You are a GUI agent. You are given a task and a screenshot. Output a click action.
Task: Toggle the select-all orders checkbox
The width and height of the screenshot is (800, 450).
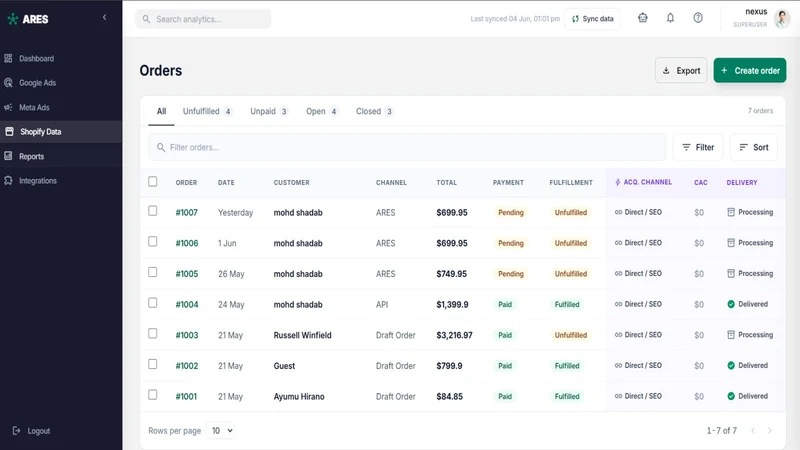pyautogui.click(x=153, y=182)
